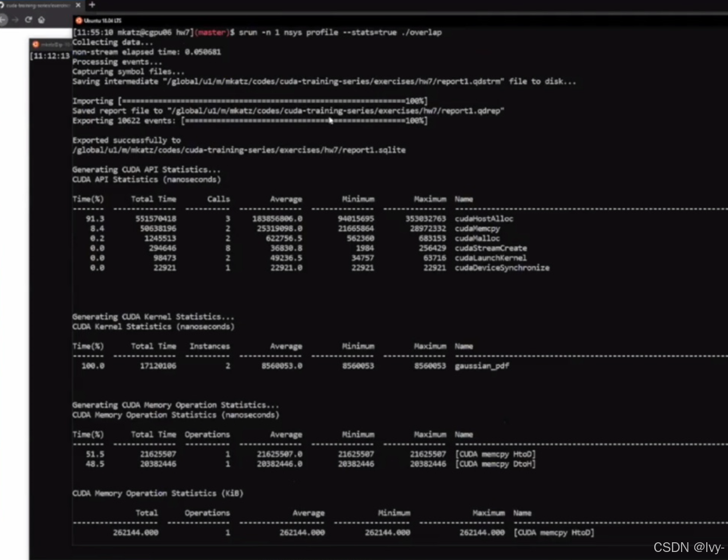Click the 11:12:13 timestamp in background terminal
This screenshot has height=560, width=728.
click(52, 56)
